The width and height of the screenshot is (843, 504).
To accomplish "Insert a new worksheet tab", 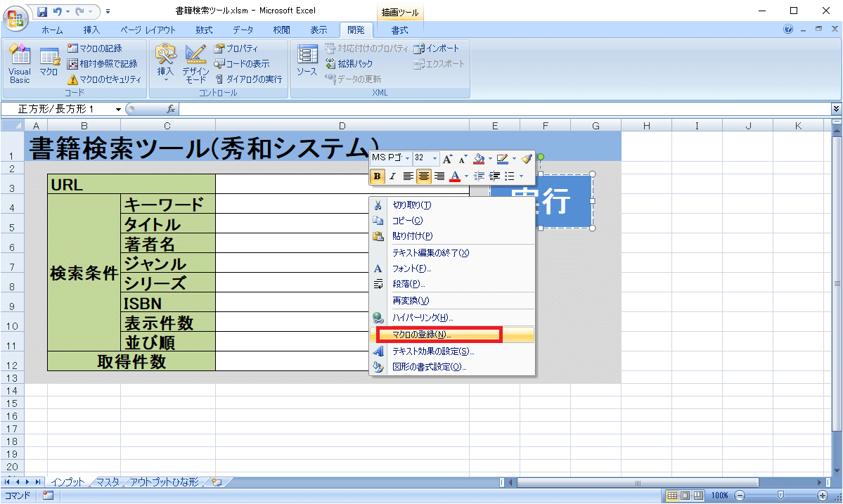I will (217, 482).
